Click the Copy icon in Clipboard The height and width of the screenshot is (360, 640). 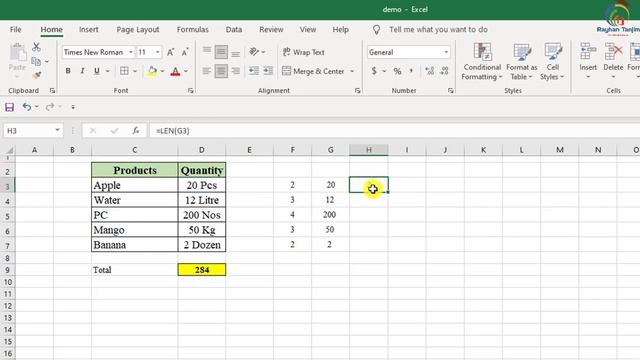pyautogui.click(x=36, y=62)
